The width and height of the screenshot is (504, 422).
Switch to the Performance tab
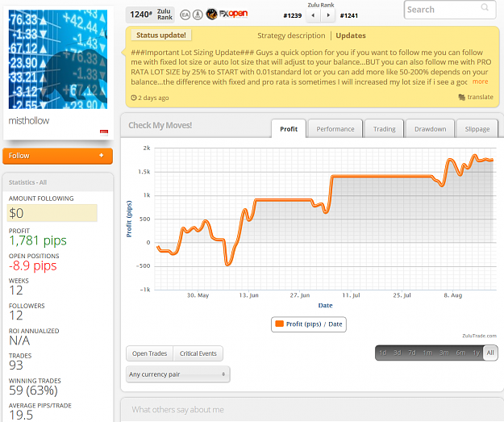click(335, 129)
